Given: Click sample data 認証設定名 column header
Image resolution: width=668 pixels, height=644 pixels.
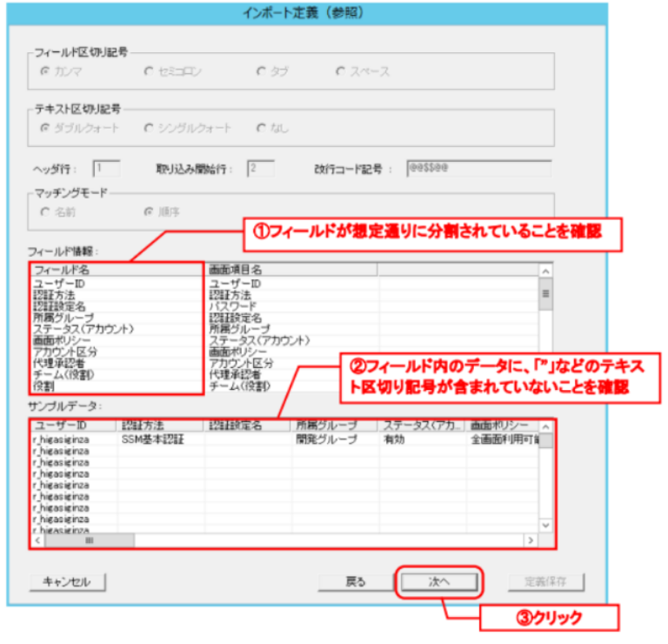Looking at the screenshot, I should tap(248, 426).
